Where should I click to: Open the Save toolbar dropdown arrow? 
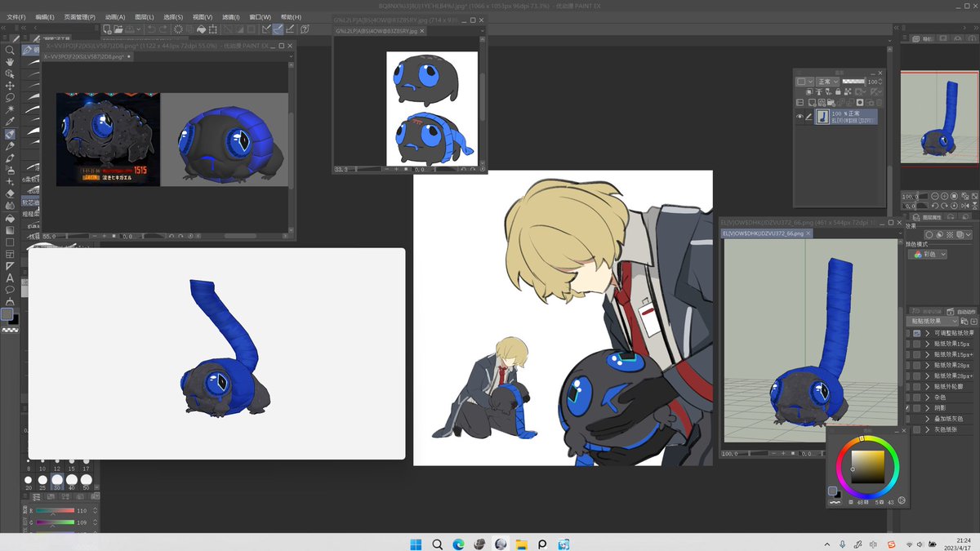[x=139, y=29]
